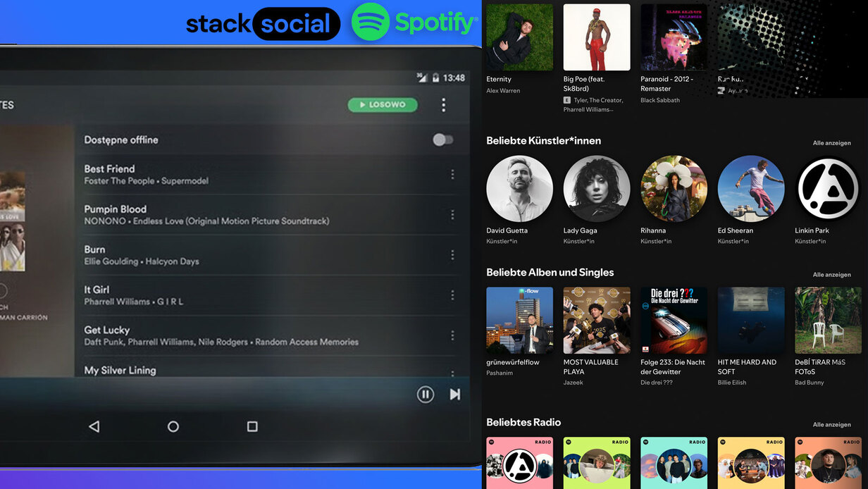This screenshot has width=868, height=489.
Task: Tap the Android back navigation triangle
Action: tap(94, 426)
